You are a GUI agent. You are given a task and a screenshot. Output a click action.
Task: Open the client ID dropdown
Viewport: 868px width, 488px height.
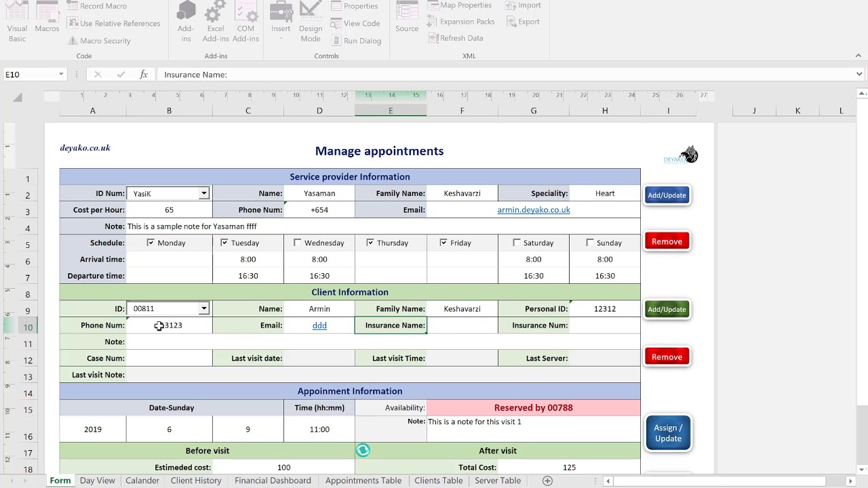[x=203, y=309]
